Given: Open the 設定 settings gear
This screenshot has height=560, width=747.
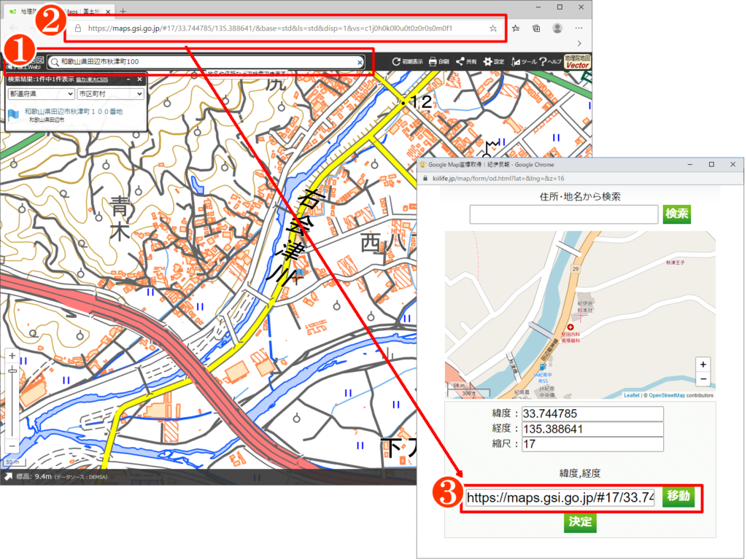Looking at the screenshot, I should [x=494, y=62].
